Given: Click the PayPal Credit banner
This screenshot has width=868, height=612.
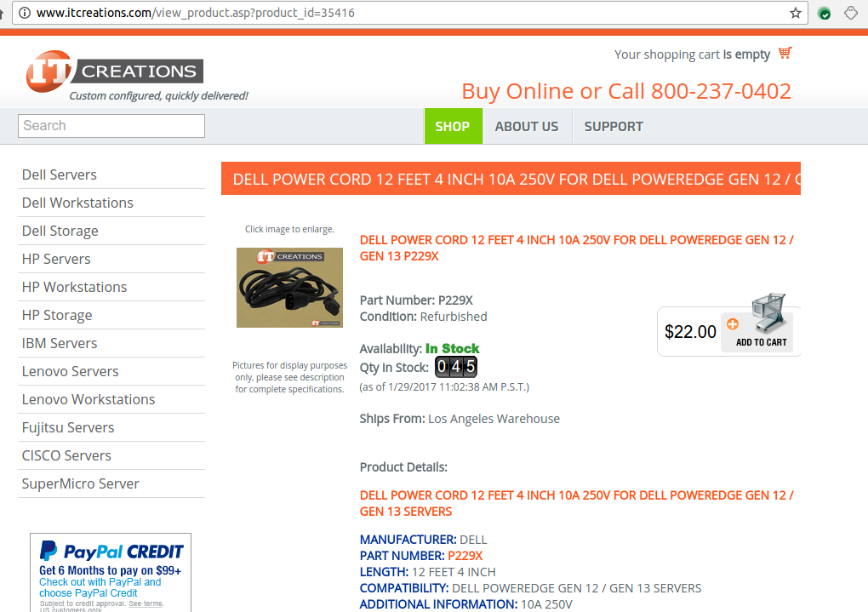Looking at the screenshot, I should (111, 573).
